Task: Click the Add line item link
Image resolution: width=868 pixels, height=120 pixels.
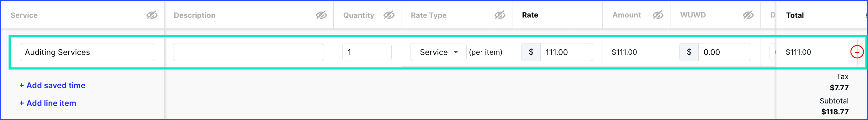Action: 48,103
